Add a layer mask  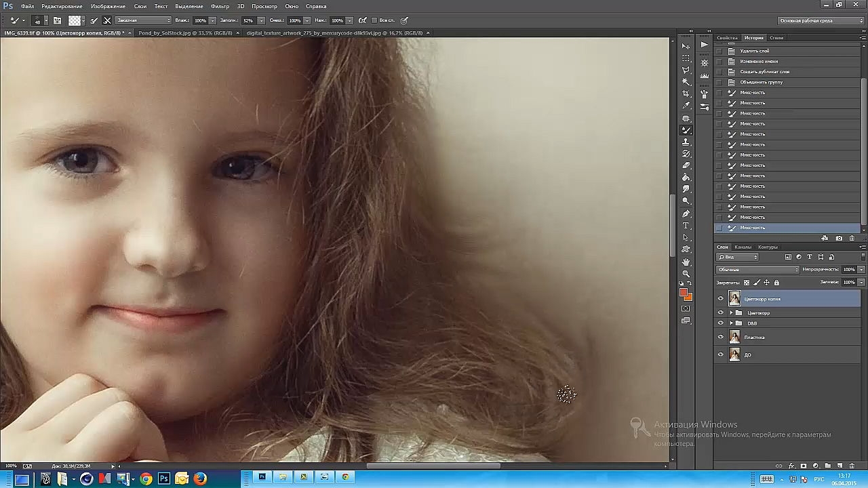click(x=804, y=466)
